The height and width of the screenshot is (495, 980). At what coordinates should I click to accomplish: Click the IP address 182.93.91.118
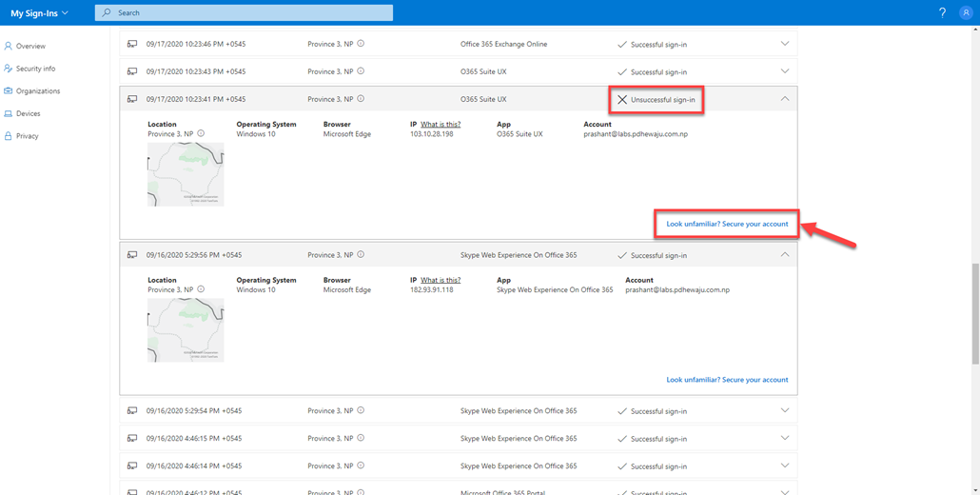point(431,289)
